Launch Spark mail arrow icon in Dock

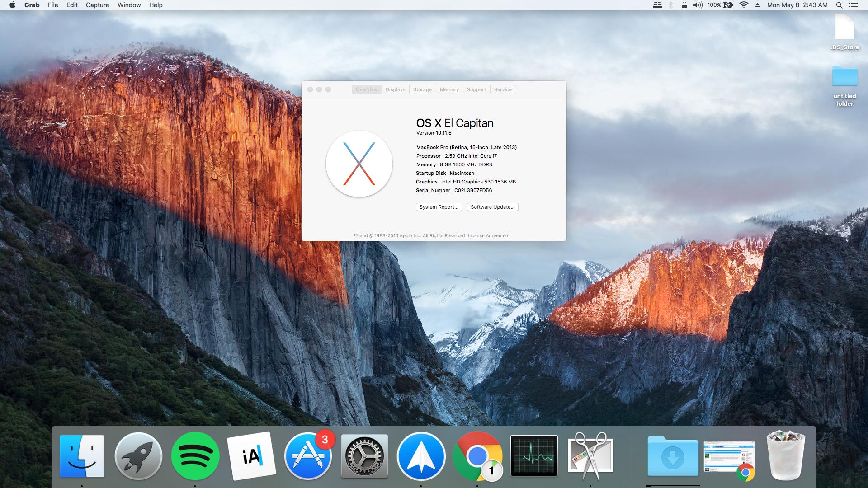(421, 456)
